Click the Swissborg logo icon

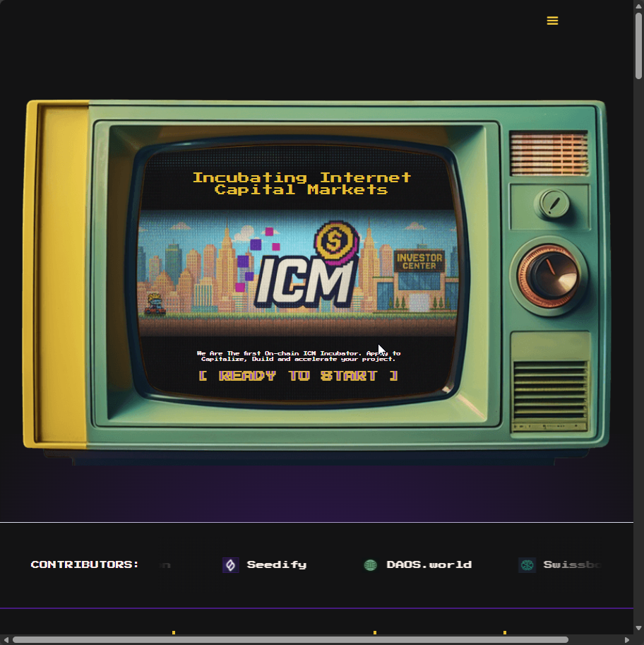click(527, 565)
